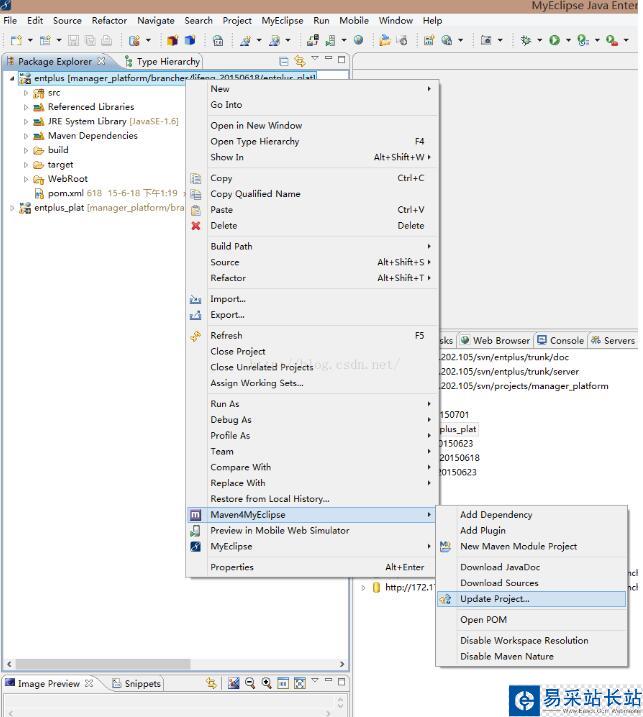Select the target folder in Package Explorer

60,165
